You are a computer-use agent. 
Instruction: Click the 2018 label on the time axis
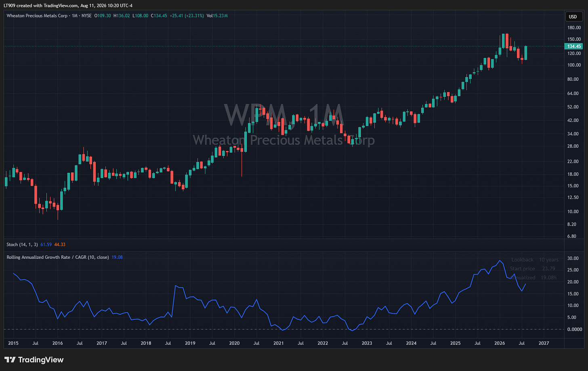tap(146, 343)
